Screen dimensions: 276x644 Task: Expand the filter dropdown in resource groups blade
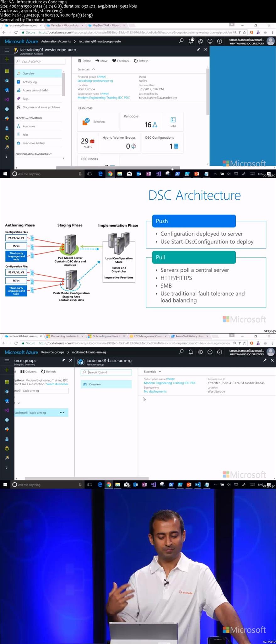pos(19,403)
